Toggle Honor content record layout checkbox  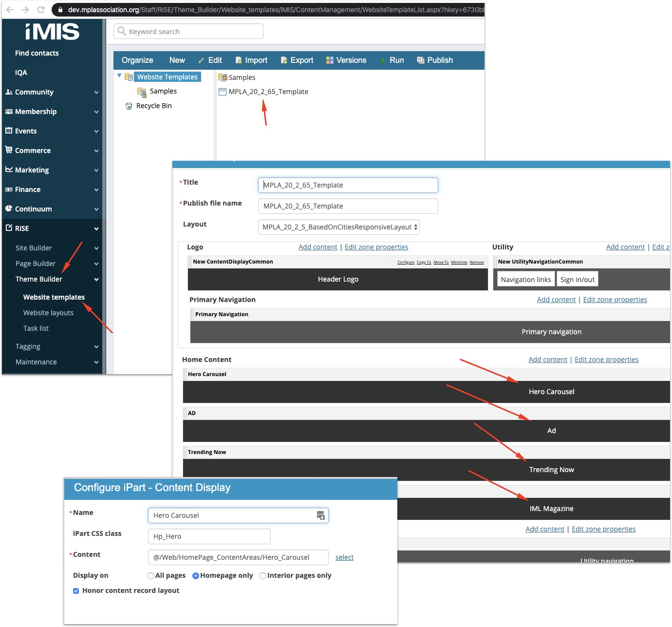76,591
